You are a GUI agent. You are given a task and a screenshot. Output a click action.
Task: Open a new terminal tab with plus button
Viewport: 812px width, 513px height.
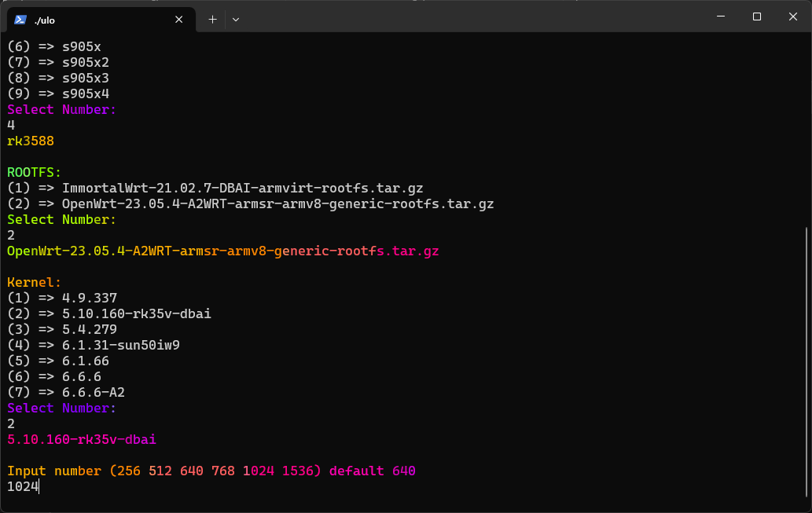(x=212, y=20)
